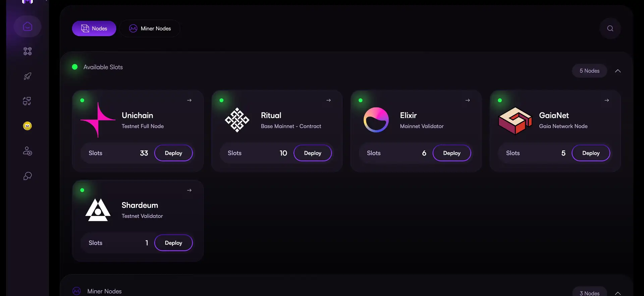Open the chat support sidebar icon
The image size is (644, 296).
pyautogui.click(x=28, y=176)
